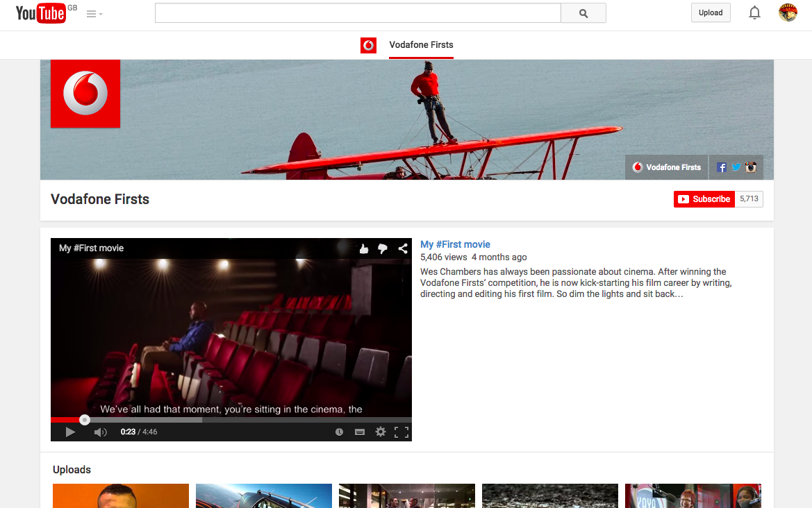Play the My #First movie video

pyautogui.click(x=70, y=432)
